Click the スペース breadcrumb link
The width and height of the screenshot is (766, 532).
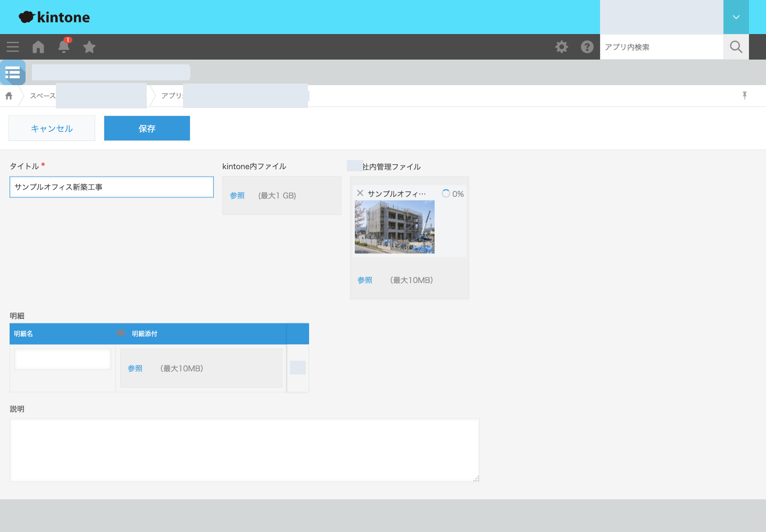point(43,96)
